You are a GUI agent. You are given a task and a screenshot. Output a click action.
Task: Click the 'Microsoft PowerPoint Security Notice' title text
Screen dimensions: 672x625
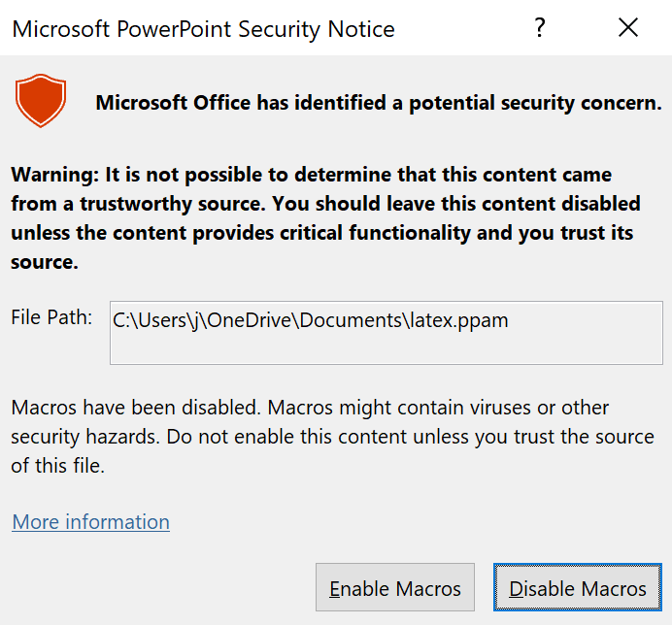(x=203, y=29)
